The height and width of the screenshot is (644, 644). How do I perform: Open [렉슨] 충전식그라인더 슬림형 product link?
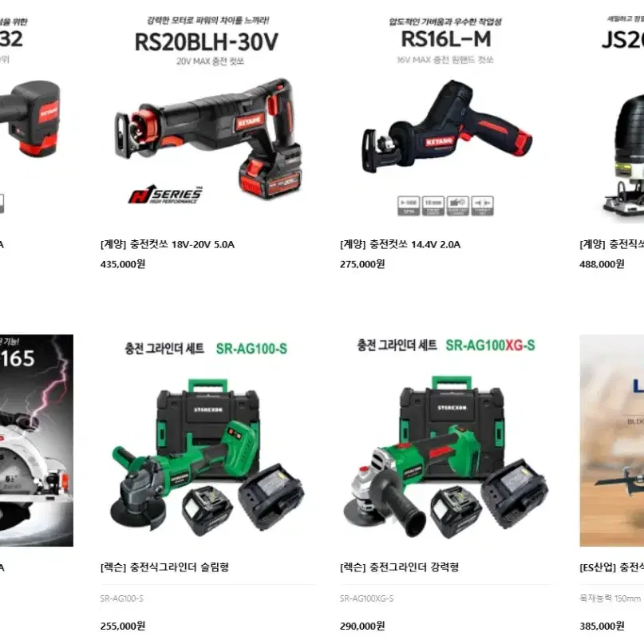tap(164, 567)
